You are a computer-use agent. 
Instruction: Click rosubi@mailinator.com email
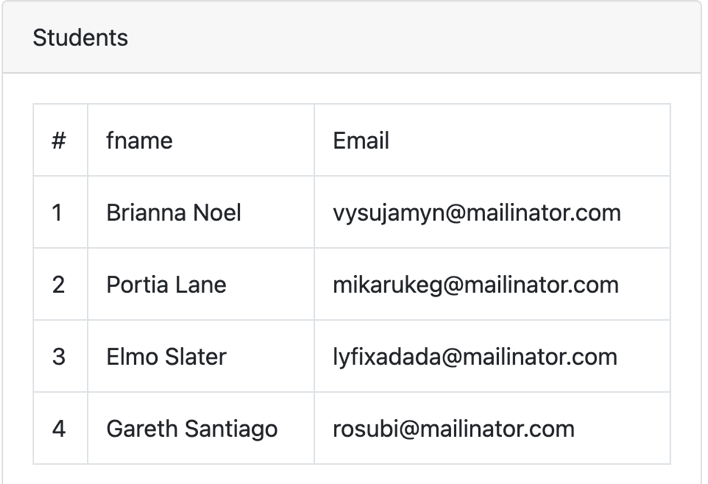[x=454, y=429]
